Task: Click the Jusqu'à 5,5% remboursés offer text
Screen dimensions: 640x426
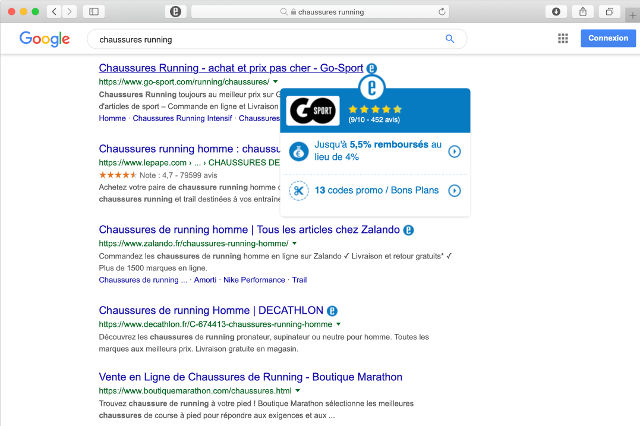Action: [x=378, y=151]
